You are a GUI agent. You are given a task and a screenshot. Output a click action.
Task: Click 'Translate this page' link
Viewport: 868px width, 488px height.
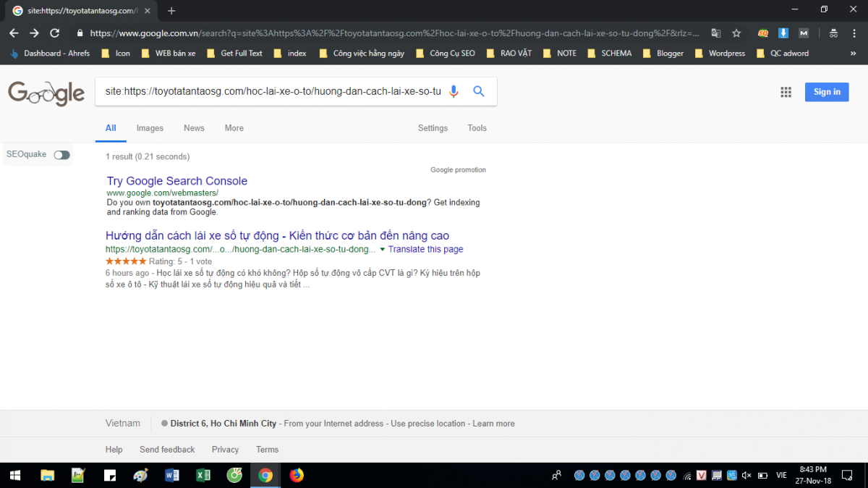(426, 249)
